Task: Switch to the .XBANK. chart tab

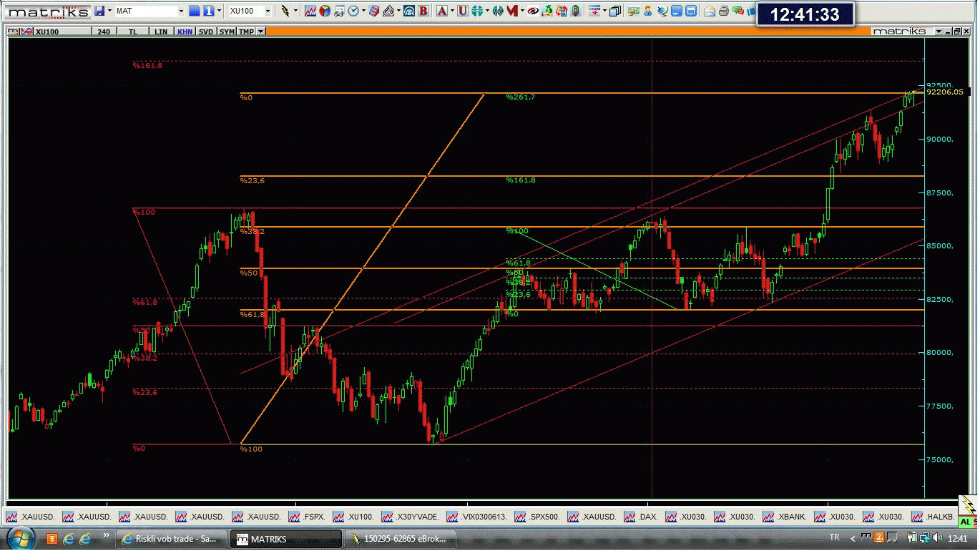Action: tap(785, 517)
